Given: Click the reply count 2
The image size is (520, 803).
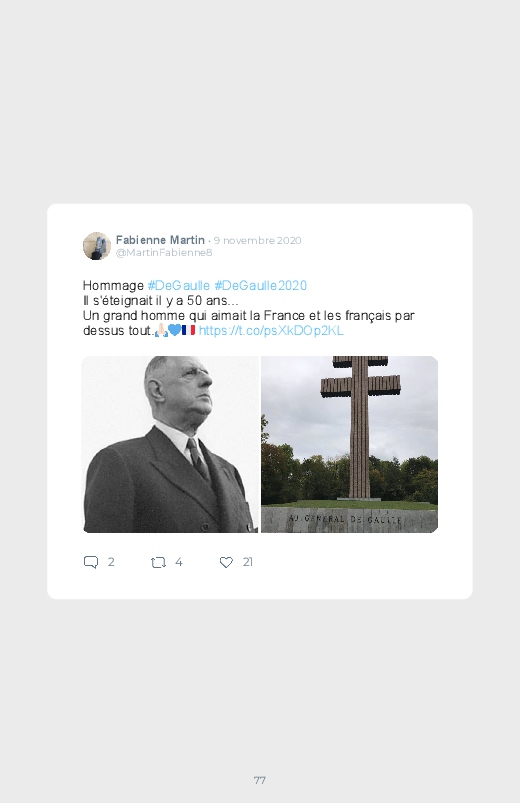Looking at the screenshot, I should click(111, 562).
